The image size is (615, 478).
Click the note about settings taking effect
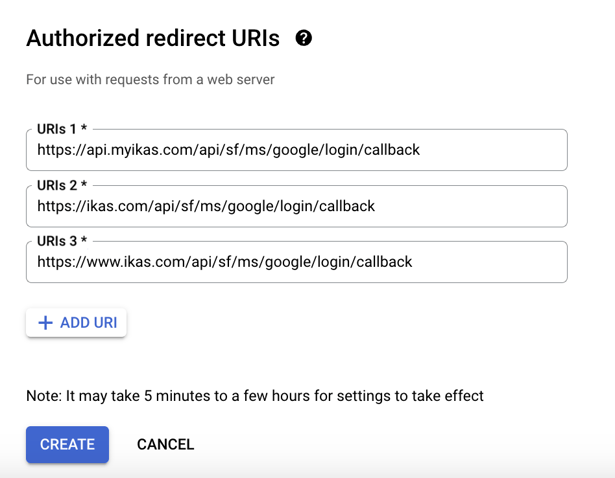point(255,396)
